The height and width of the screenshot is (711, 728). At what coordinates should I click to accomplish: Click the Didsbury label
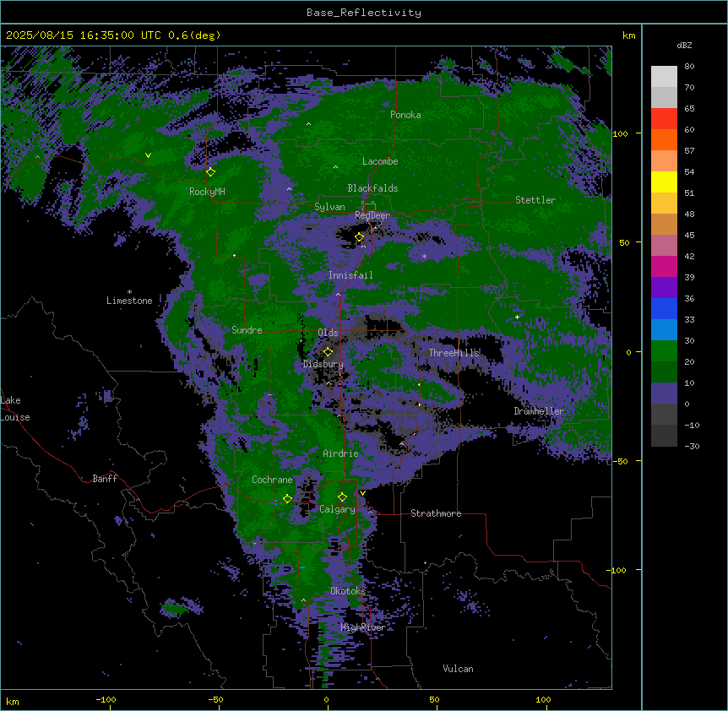[x=323, y=364]
